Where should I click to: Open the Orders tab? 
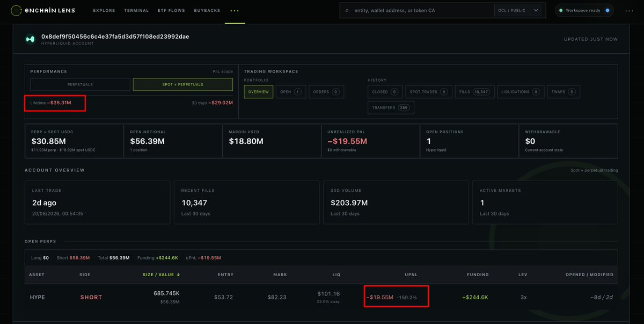[x=326, y=92]
